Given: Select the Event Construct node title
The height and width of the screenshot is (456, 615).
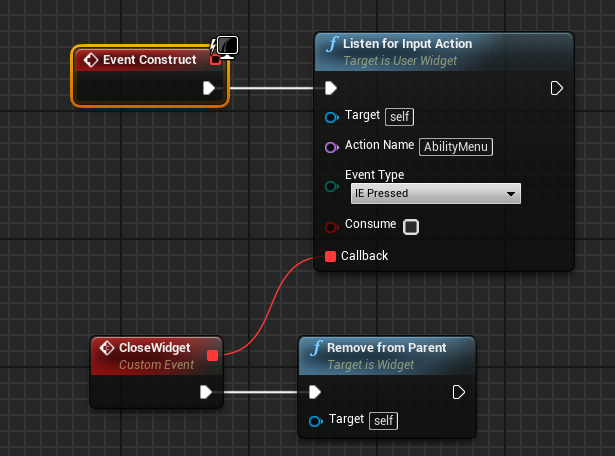Looking at the screenshot, I should click(x=150, y=60).
